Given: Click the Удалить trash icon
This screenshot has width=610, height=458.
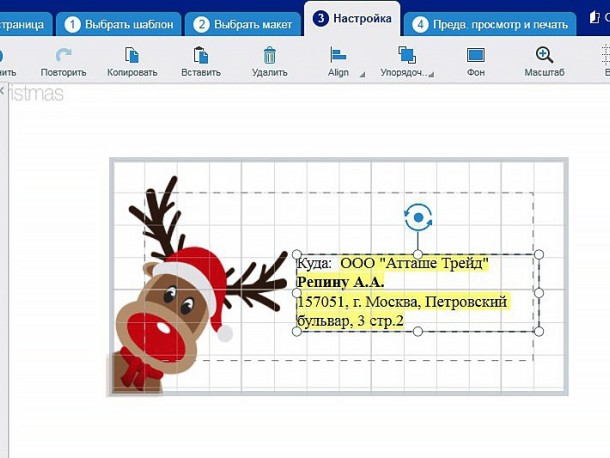Looking at the screenshot, I should tap(269, 55).
